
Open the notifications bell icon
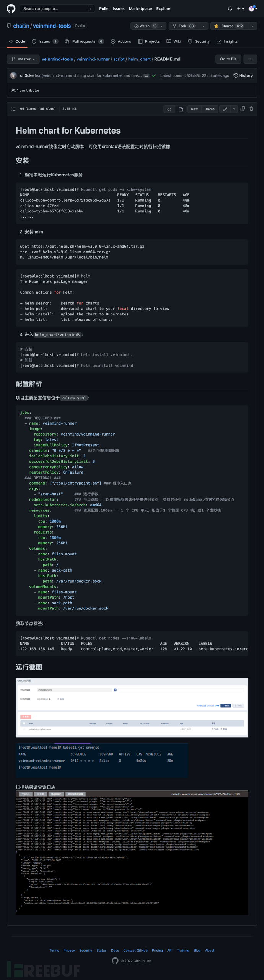230,8
